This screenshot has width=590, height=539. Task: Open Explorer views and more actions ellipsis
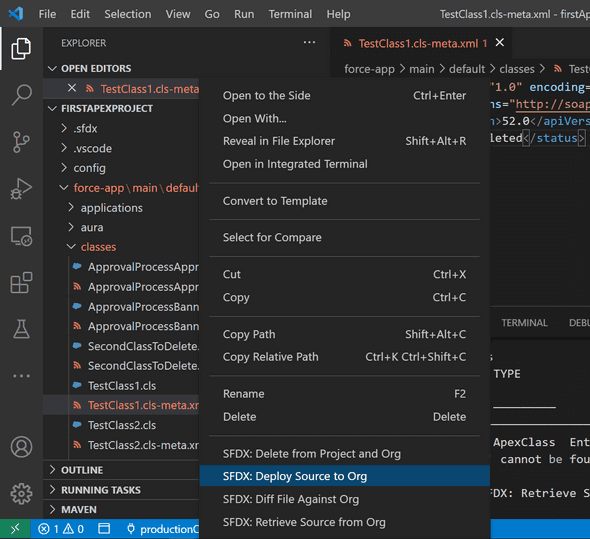[309, 43]
